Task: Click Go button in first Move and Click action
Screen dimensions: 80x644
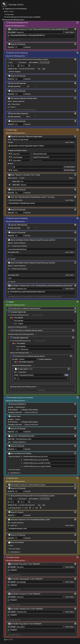Action: (x=39, y=69)
